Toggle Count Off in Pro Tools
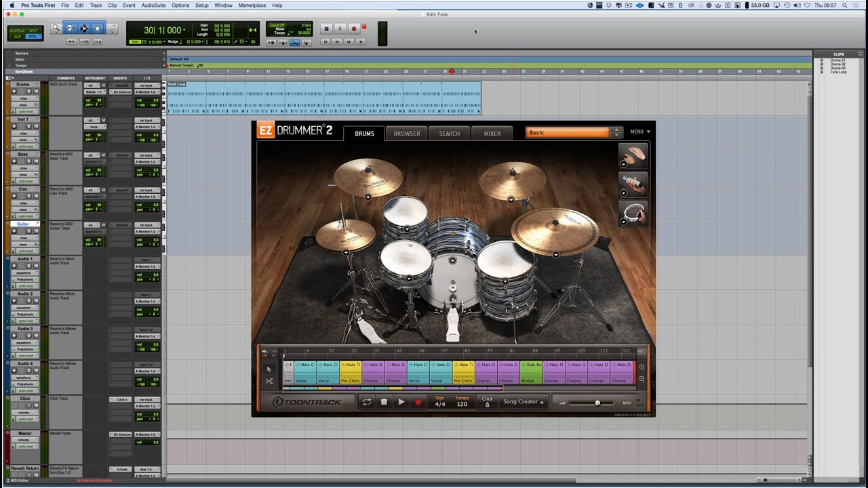This screenshot has height=488, width=868. coord(277,25)
